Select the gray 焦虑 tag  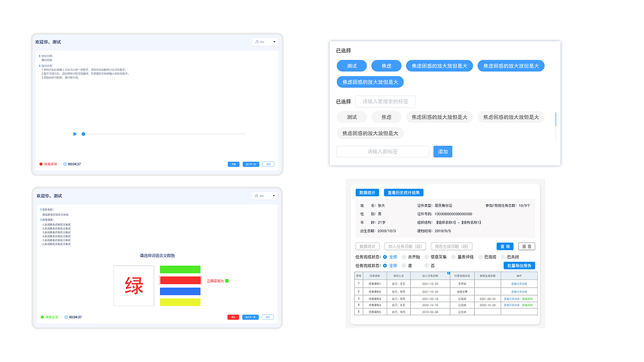point(386,117)
